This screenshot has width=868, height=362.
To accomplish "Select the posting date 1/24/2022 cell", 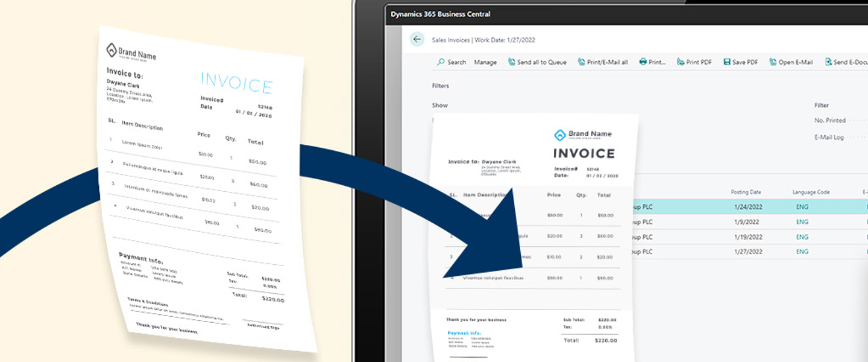I will click(x=748, y=207).
